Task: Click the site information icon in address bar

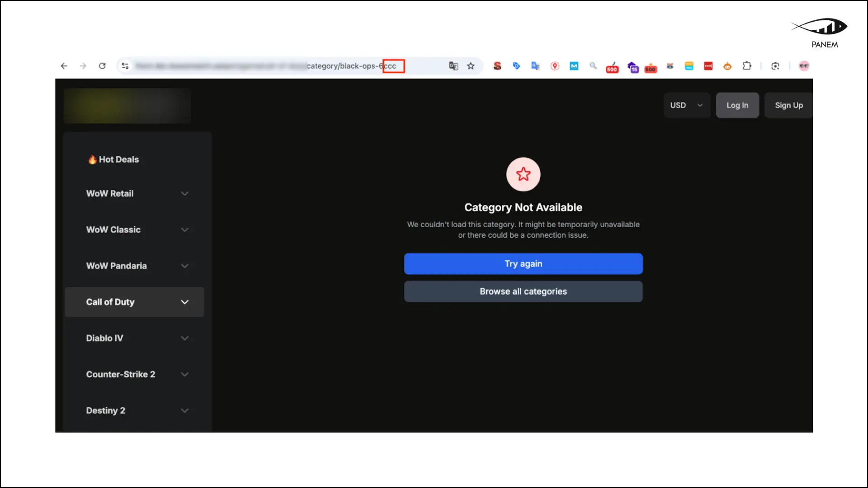Action: (125, 66)
